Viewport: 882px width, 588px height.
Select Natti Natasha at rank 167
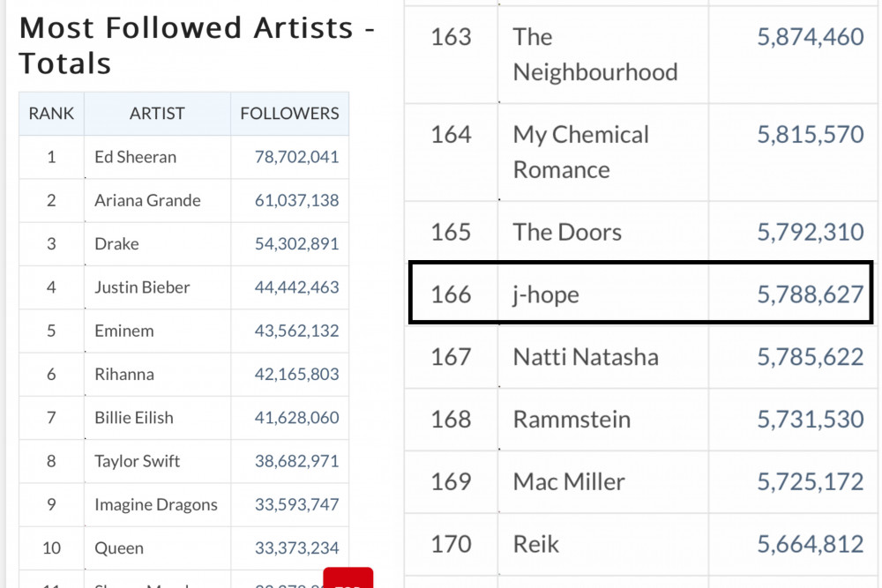pyautogui.click(x=586, y=357)
